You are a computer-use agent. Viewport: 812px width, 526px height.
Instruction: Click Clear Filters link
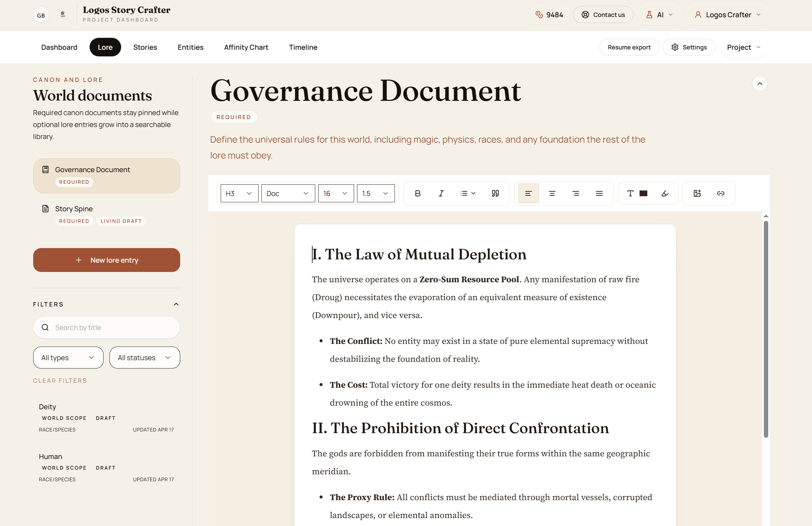[x=60, y=380]
